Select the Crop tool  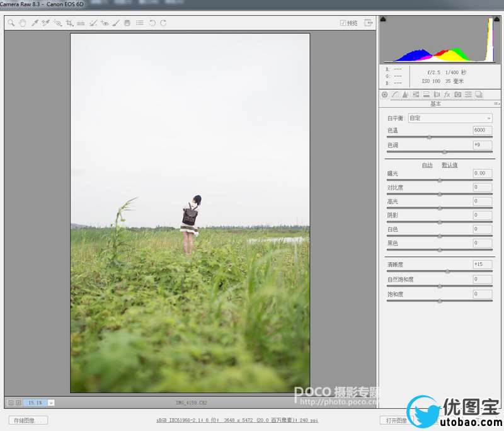69,23
